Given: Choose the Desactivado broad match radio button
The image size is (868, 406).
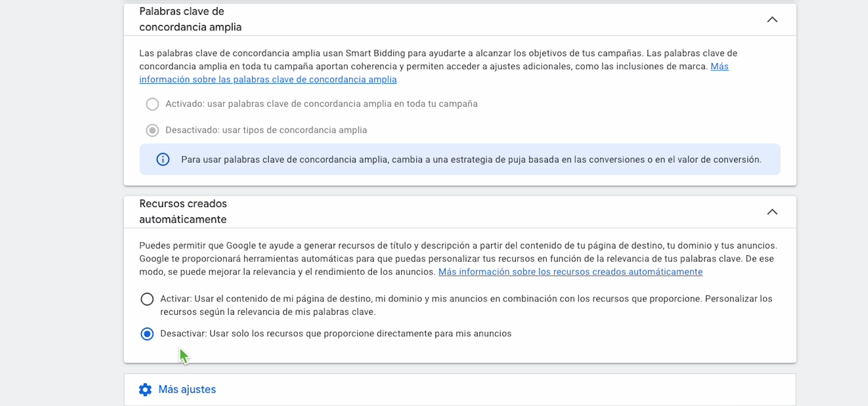Looking at the screenshot, I should tap(152, 130).
